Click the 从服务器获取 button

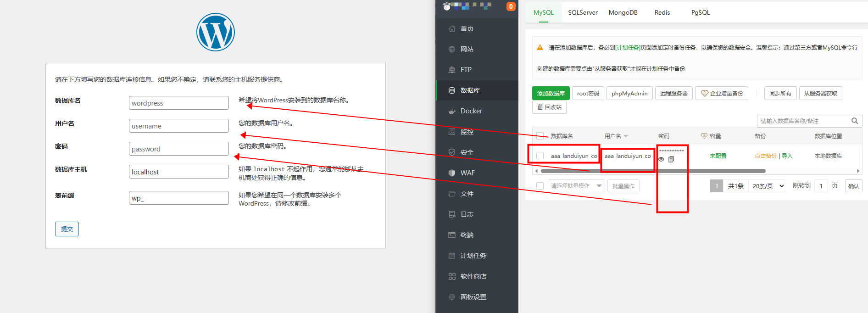pyautogui.click(x=821, y=93)
